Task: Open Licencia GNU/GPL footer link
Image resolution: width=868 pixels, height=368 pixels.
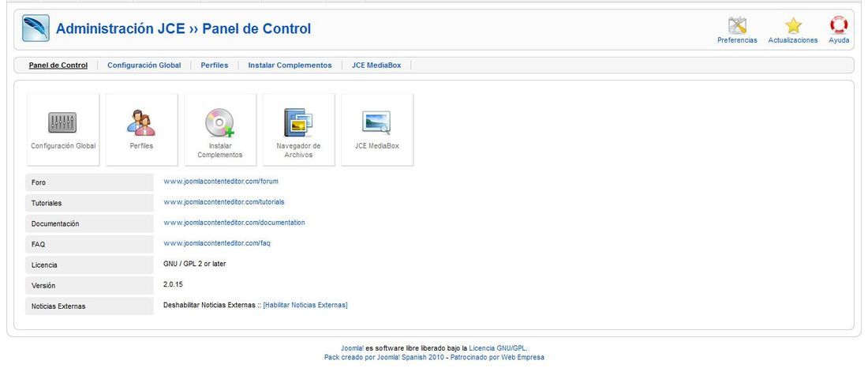Action: tap(498, 348)
